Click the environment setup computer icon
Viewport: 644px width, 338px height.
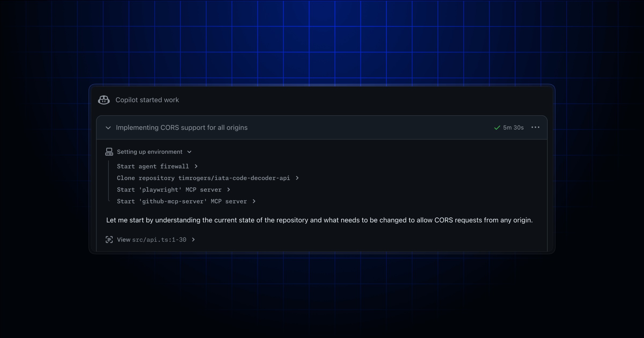(x=109, y=152)
